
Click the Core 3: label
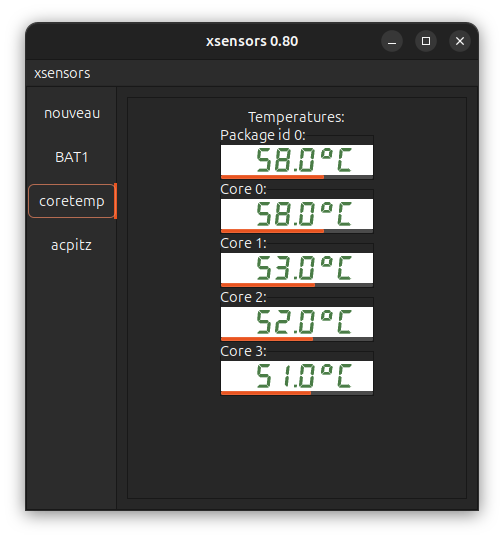(243, 351)
